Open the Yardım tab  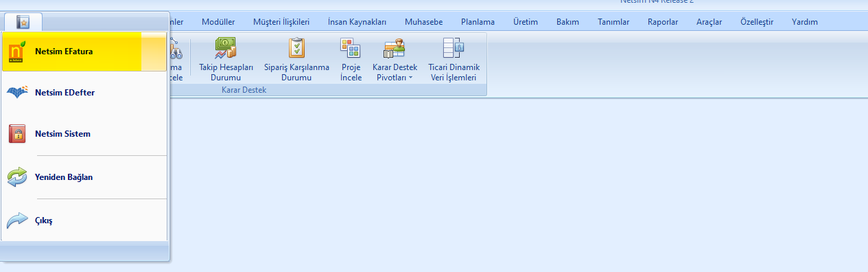pos(805,22)
